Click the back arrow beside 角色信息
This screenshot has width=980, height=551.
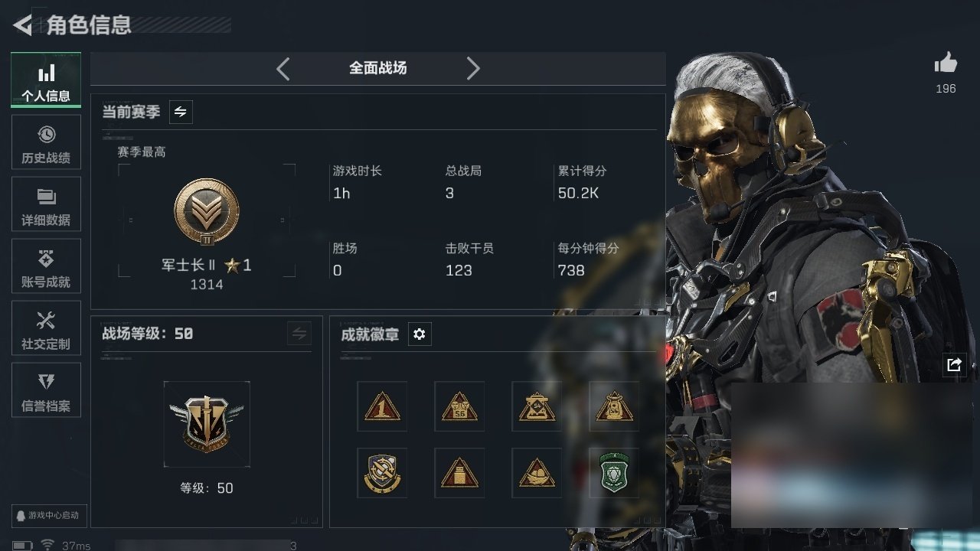click(23, 25)
